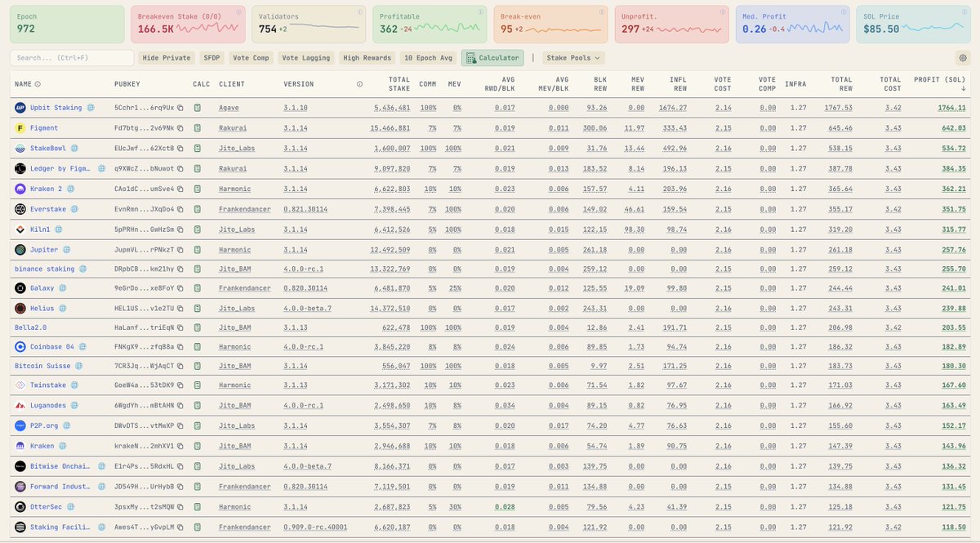
Task: Sort by the PROFIT (SOL) column
Action: click(939, 84)
